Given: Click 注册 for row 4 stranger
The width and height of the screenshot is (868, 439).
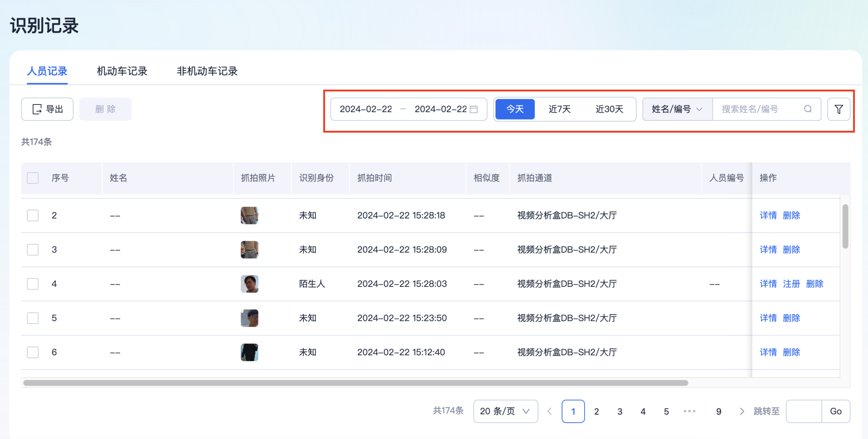Looking at the screenshot, I should (x=791, y=284).
